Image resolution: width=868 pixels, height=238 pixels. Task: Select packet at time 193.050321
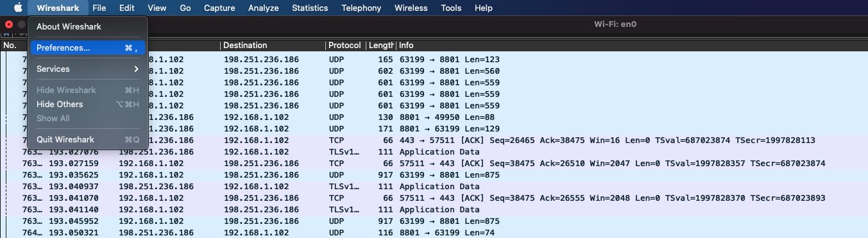[434, 232]
